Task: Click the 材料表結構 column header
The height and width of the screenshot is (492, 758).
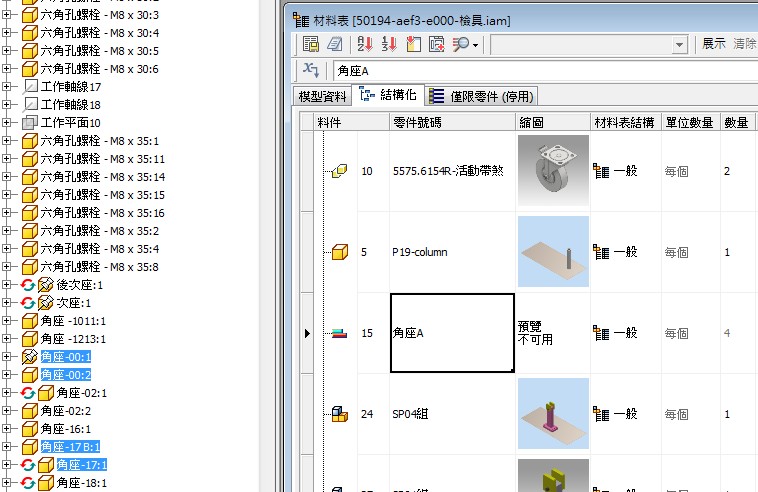Action: pyautogui.click(x=626, y=122)
